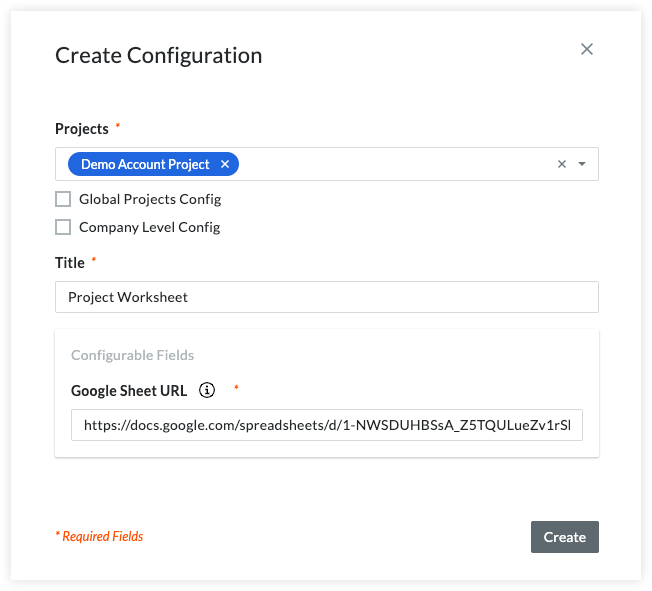
Task: Click the Projects field label
Action: [81, 129]
